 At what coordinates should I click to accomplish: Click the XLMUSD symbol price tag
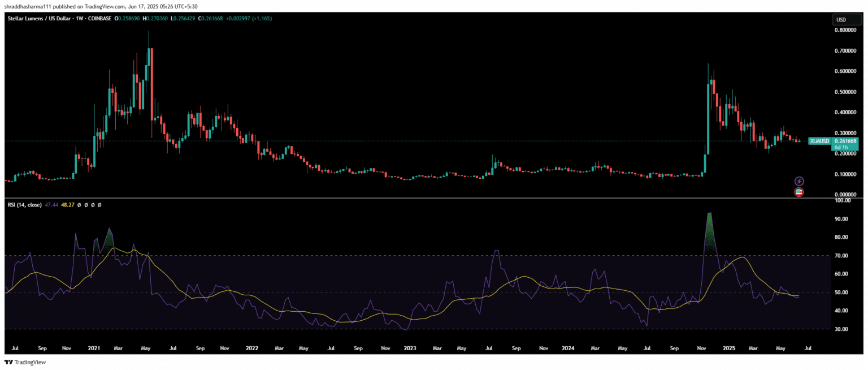(x=819, y=141)
